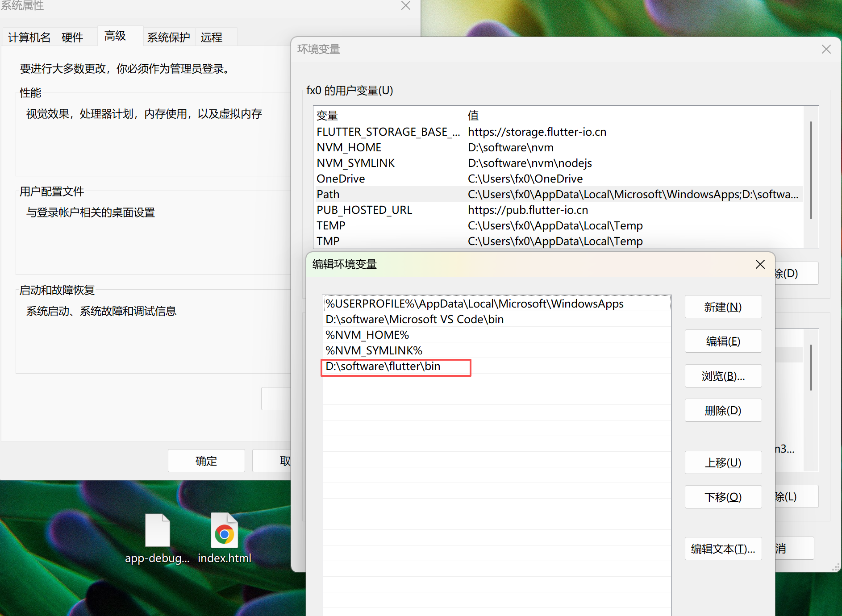
Task: Click the 编辑文本(T)... button
Action: pos(723,549)
